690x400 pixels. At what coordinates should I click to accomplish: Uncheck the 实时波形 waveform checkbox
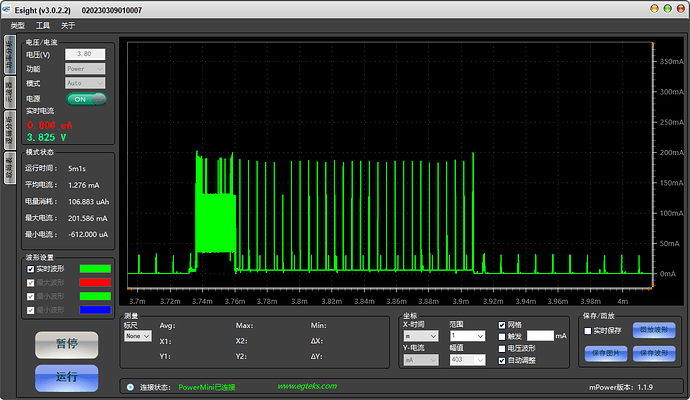(30, 268)
